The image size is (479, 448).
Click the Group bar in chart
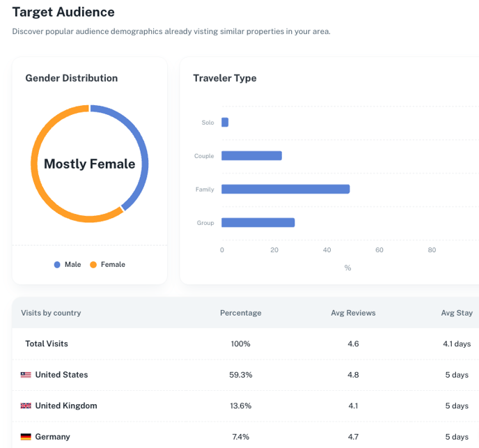tap(258, 222)
